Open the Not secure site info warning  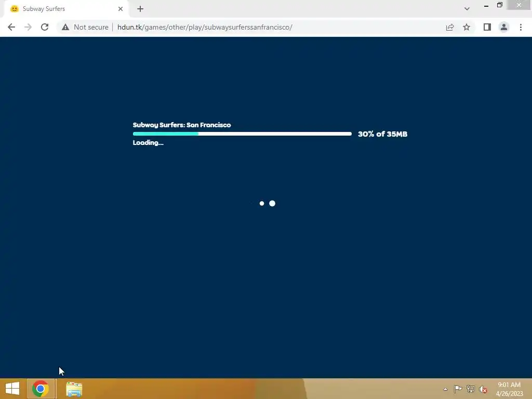pyautogui.click(x=85, y=27)
